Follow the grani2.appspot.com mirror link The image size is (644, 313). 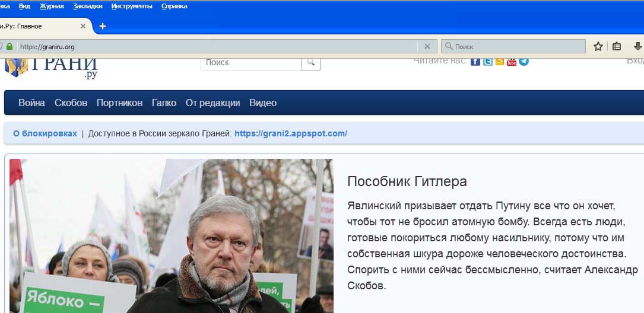[x=291, y=133]
